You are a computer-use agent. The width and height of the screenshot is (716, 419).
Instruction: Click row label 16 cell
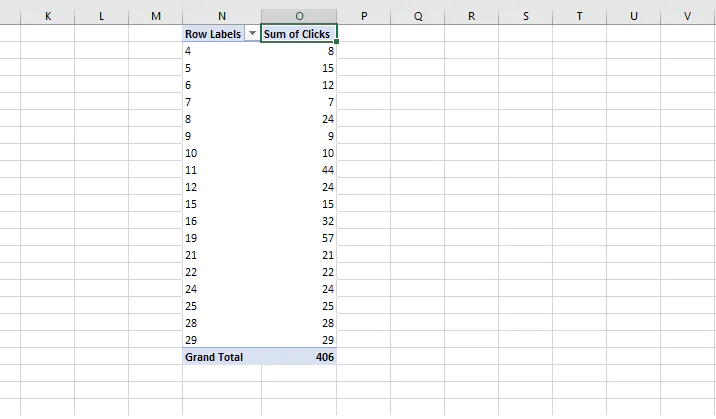click(222, 221)
